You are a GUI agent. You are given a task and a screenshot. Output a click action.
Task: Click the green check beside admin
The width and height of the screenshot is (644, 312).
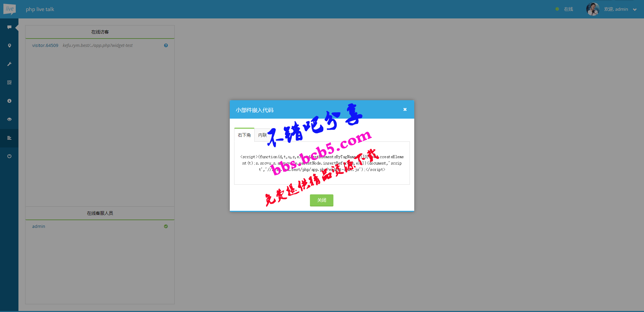pos(166,227)
